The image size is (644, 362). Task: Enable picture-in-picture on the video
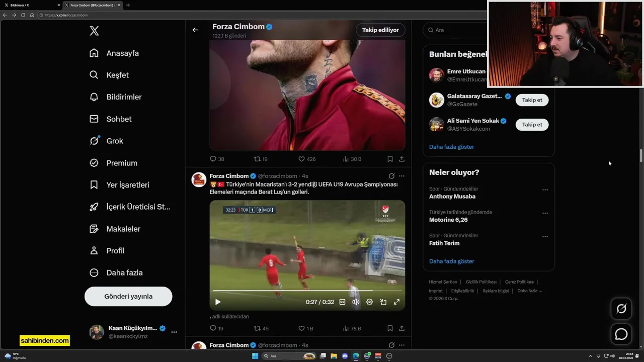(x=383, y=302)
